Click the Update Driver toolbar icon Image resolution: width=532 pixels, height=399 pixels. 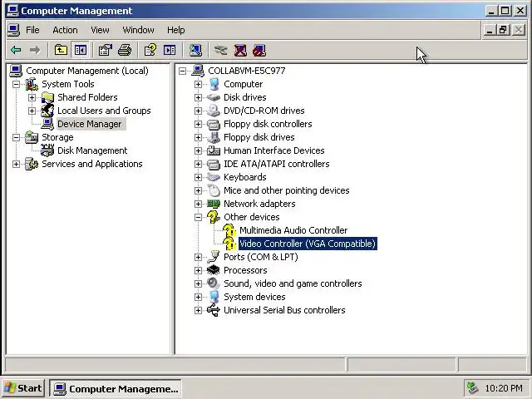pos(221,50)
